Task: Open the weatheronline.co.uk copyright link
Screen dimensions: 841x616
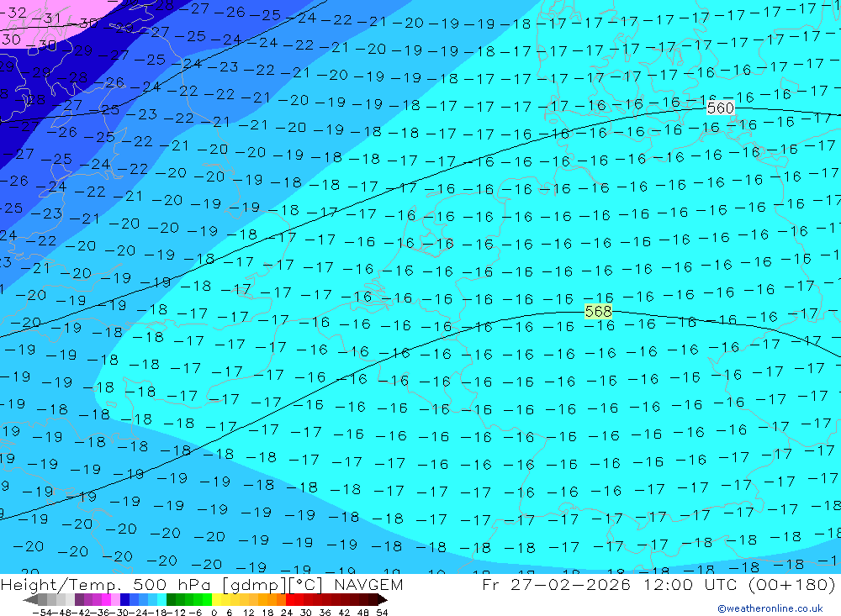Action: [770, 608]
